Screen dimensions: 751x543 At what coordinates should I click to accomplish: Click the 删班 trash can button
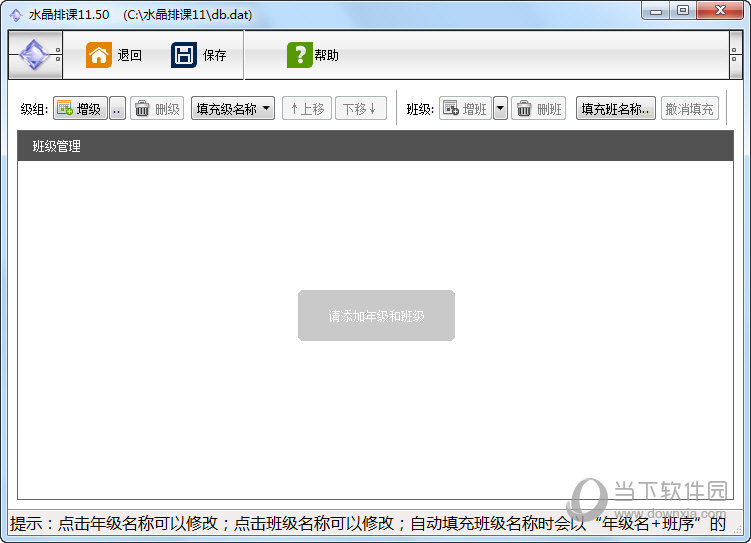click(x=538, y=109)
